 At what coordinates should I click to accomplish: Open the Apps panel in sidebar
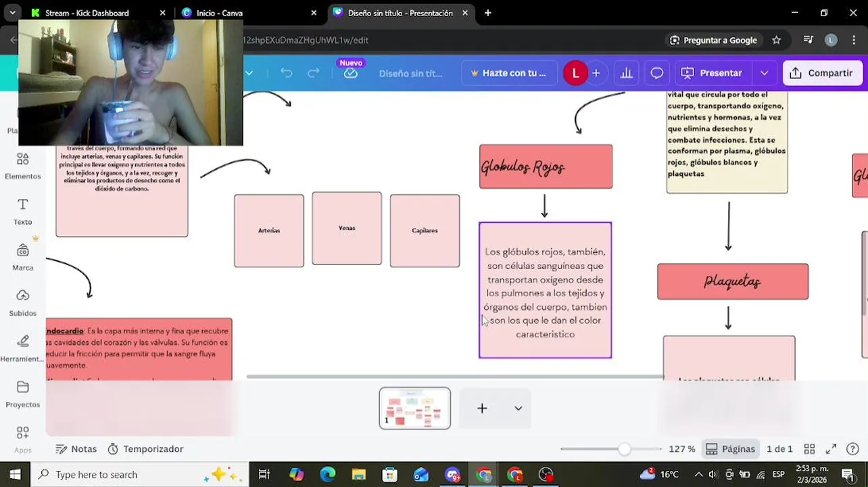23,439
